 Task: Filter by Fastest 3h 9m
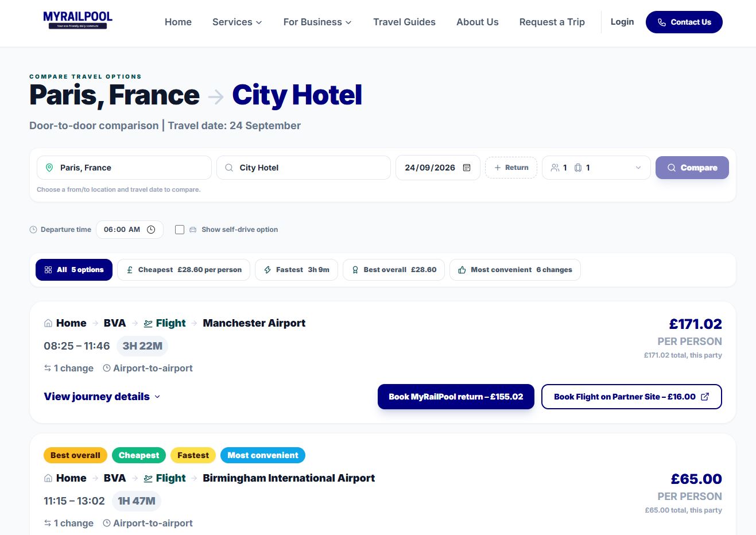[296, 270]
